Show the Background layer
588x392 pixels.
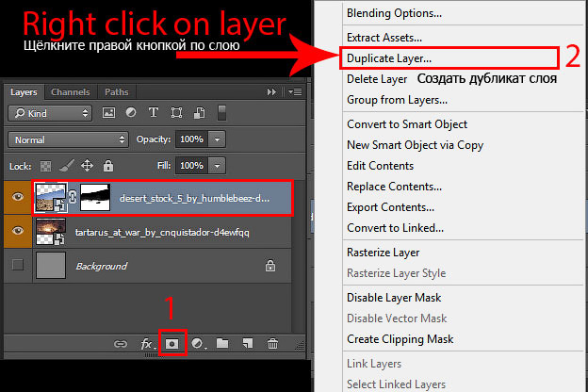pos(18,265)
